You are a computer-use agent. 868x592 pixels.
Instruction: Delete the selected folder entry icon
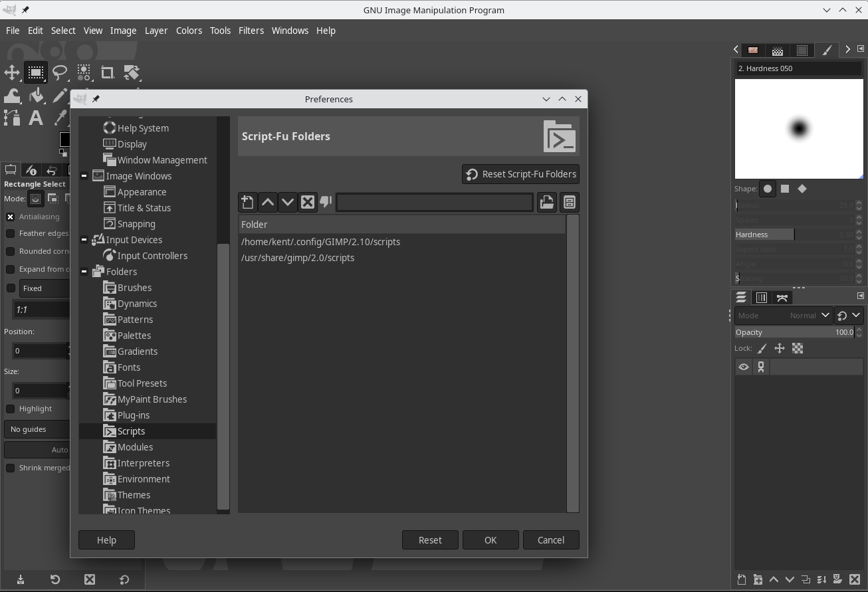[x=307, y=203]
